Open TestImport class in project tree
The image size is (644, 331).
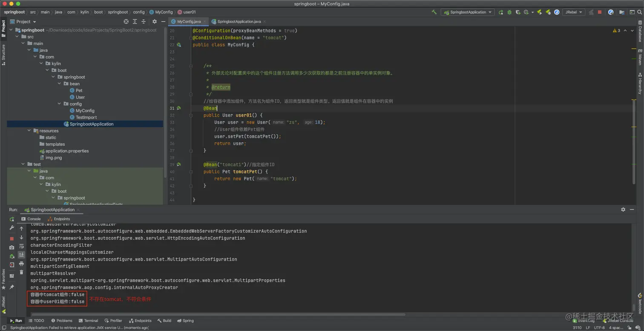83,117
